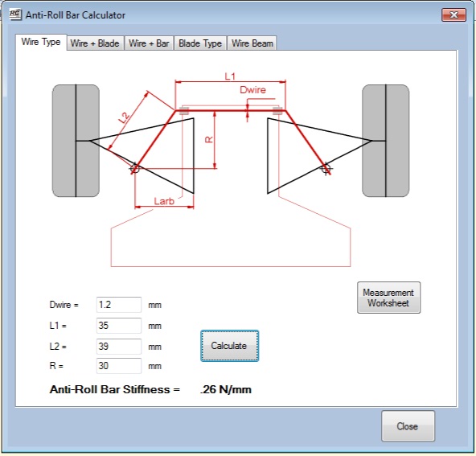476x456 pixels.
Task: Click the .26 N/mm stiffness result
Action: click(226, 389)
